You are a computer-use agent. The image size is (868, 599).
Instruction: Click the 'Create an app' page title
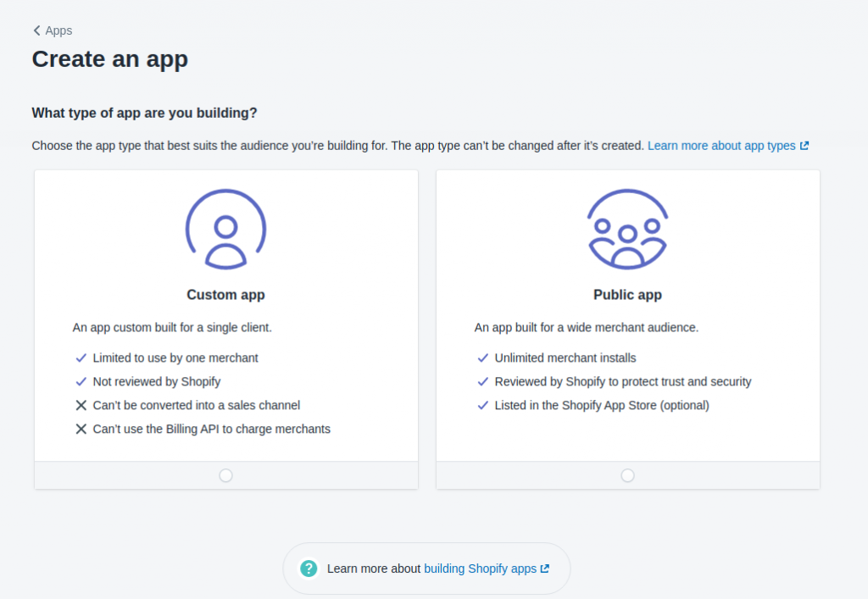pyautogui.click(x=109, y=59)
